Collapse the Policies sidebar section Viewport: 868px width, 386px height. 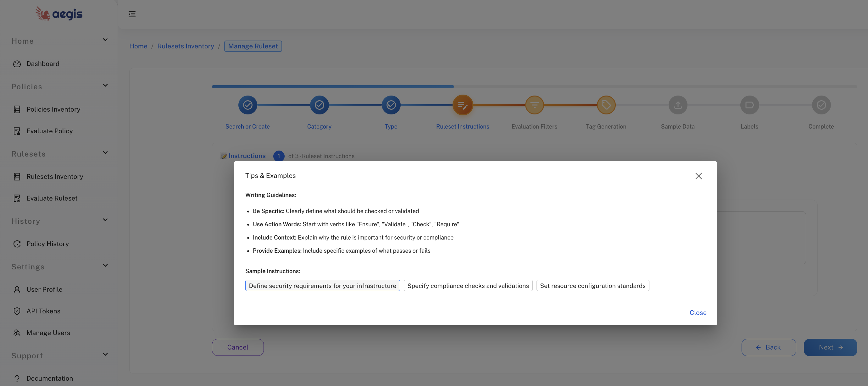coord(105,85)
